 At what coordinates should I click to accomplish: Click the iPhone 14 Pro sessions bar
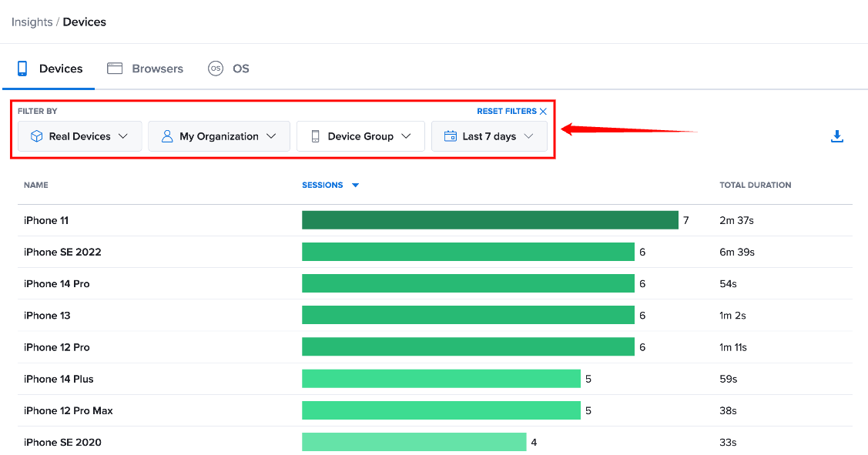coord(468,283)
